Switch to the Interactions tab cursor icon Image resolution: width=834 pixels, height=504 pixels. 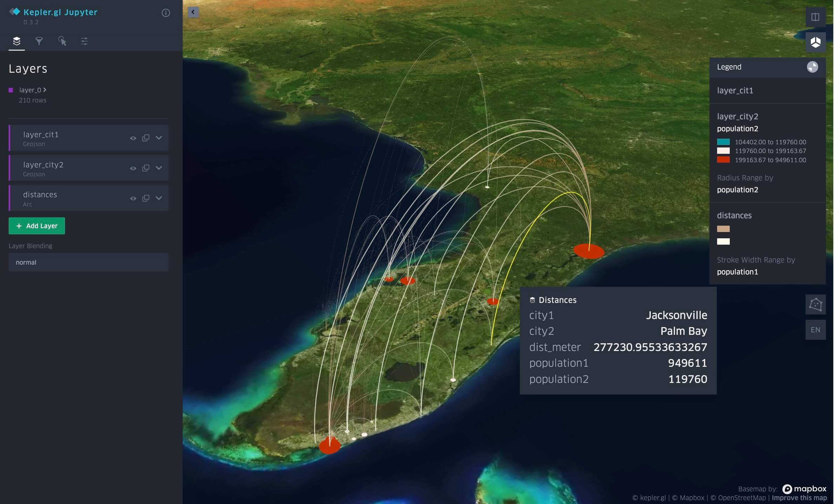coord(62,41)
